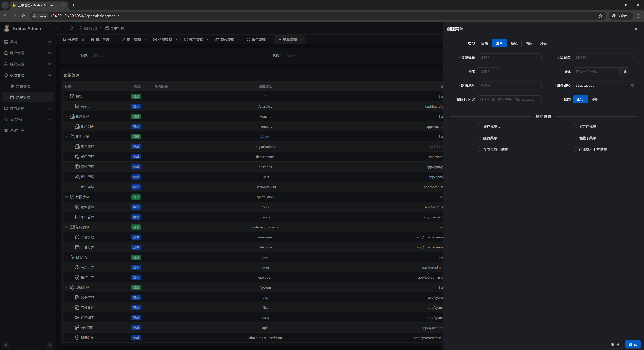Set status to 停用
Image resolution: width=644 pixels, height=350 pixels.
click(595, 99)
